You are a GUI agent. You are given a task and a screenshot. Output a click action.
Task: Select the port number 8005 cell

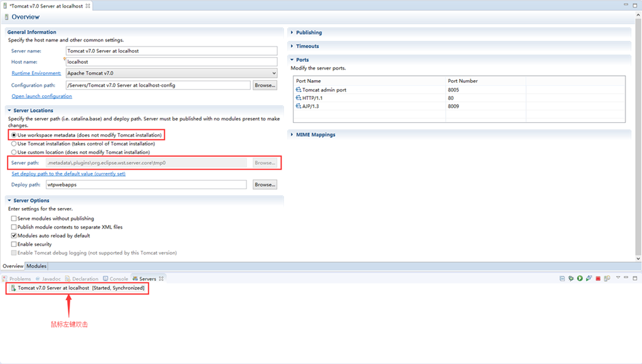pos(485,90)
